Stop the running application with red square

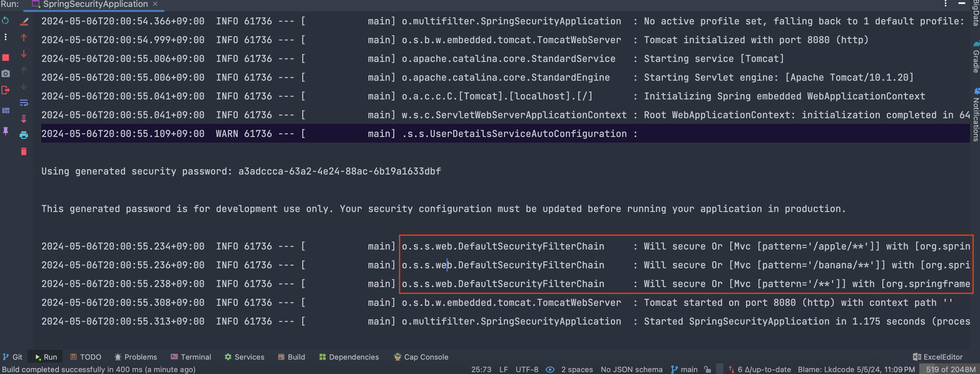point(5,58)
